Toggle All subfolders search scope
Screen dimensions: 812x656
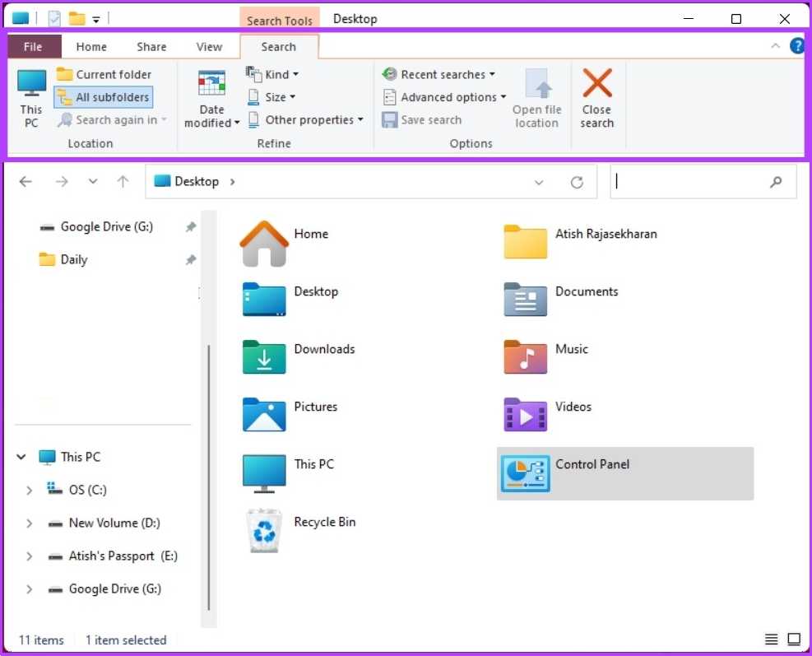coord(104,97)
